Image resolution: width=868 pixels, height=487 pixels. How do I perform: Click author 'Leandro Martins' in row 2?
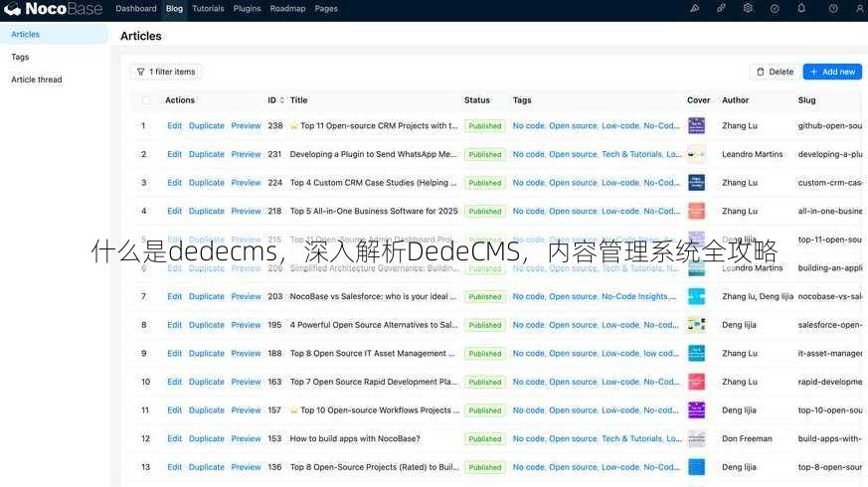tap(753, 154)
